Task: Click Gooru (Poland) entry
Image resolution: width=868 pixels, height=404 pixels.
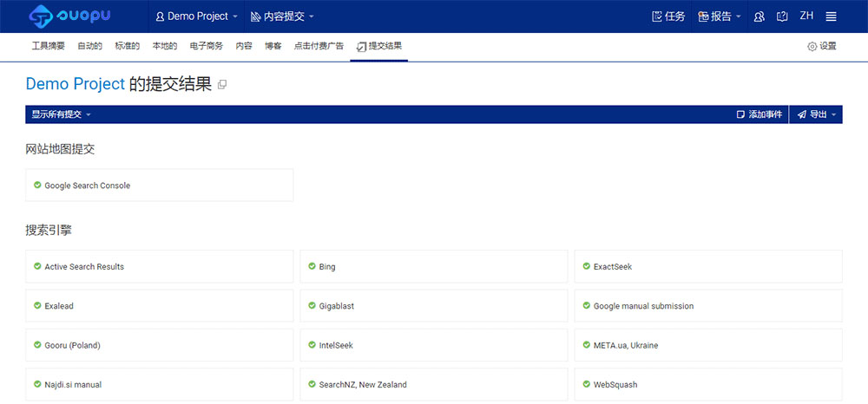Action: pyautogui.click(x=160, y=345)
